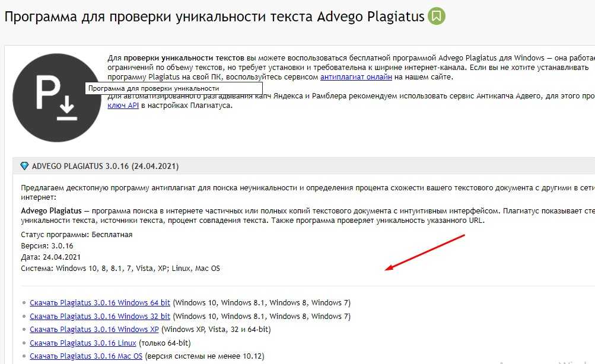Click the "Версия: 3.0.16" line

pos(47,246)
